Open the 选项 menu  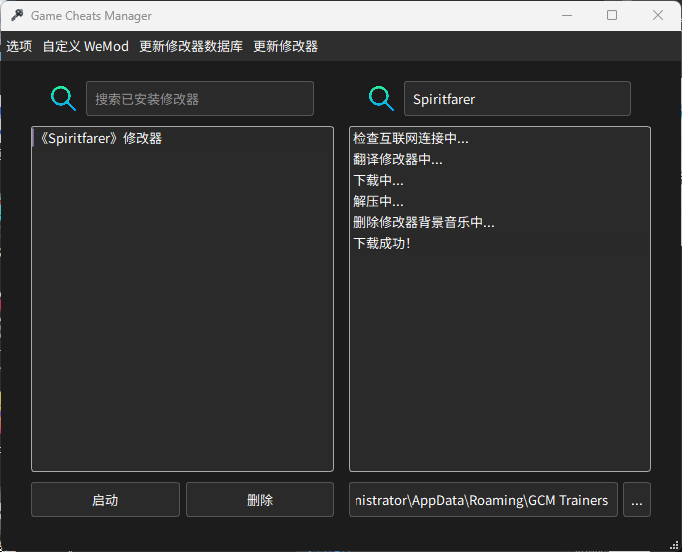coord(19,46)
